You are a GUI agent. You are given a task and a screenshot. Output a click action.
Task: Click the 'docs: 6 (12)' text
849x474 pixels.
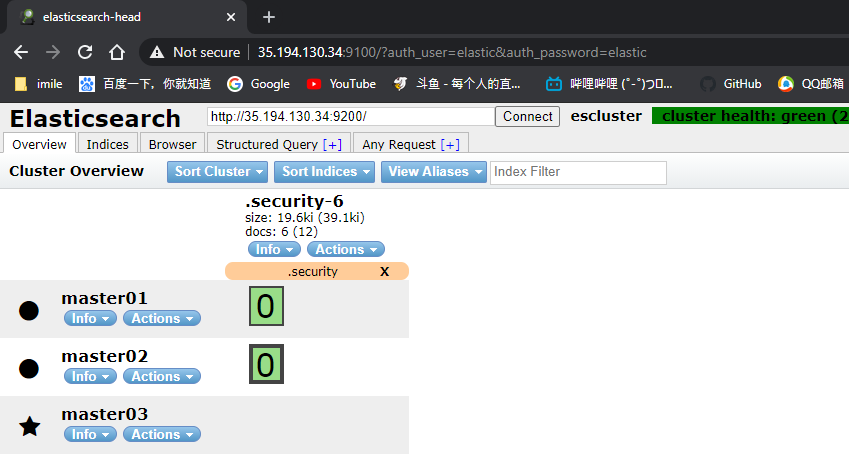tap(282, 232)
